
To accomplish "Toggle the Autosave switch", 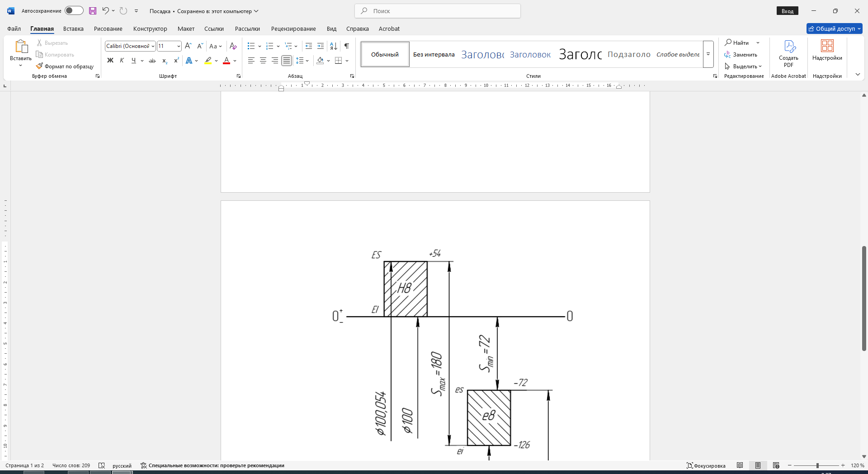I will point(74,11).
